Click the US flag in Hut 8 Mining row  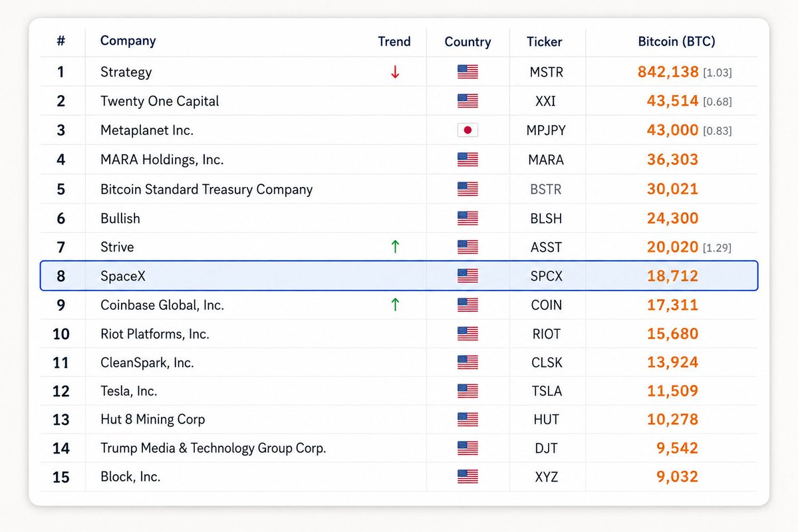[x=467, y=420]
